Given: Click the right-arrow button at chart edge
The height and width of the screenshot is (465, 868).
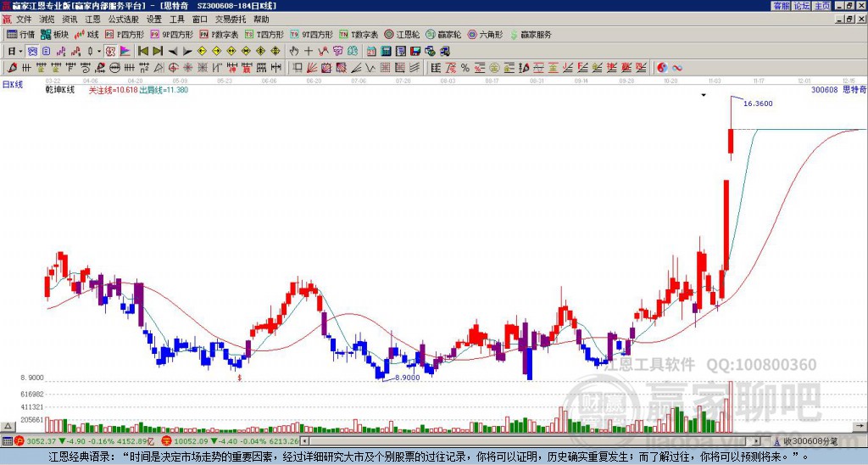Looking at the screenshot, I should [x=860, y=426].
